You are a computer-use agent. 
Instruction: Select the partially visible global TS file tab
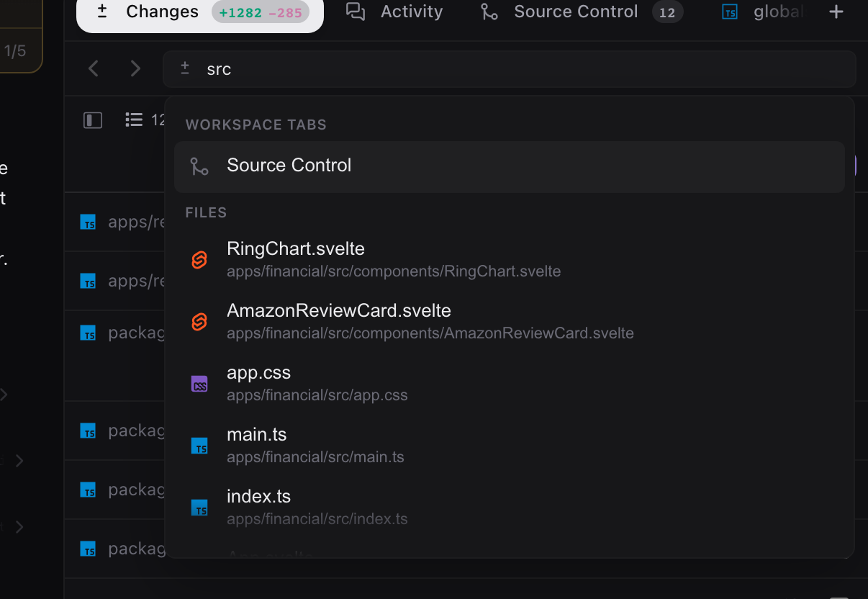(763, 12)
